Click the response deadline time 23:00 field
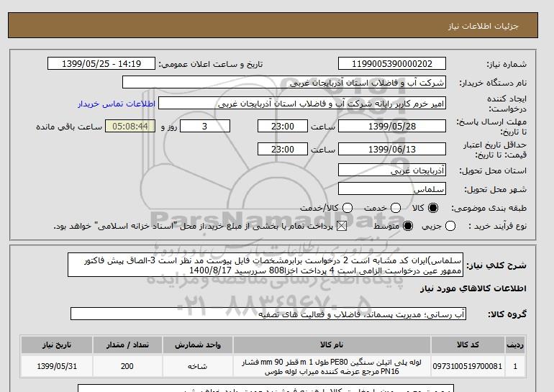The width and height of the screenshot is (554, 392). [283, 126]
